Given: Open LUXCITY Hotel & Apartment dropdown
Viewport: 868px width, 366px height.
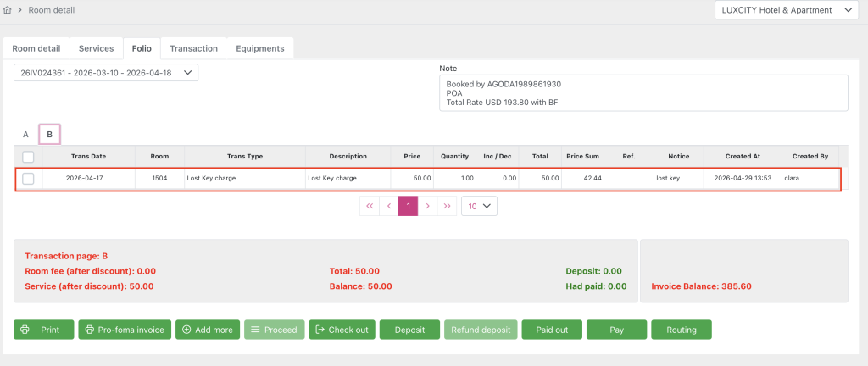Looking at the screenshot, I should point(776,10).
